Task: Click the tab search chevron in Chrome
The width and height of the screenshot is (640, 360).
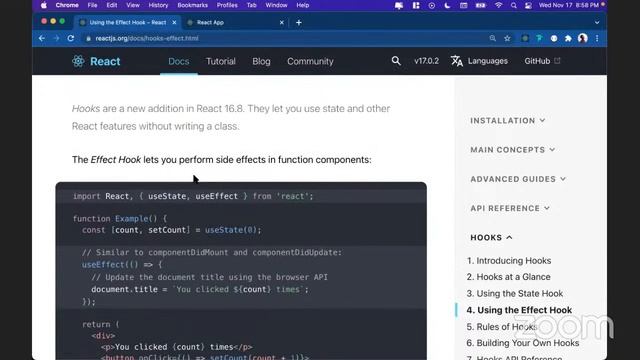Action: coord(597,22)
